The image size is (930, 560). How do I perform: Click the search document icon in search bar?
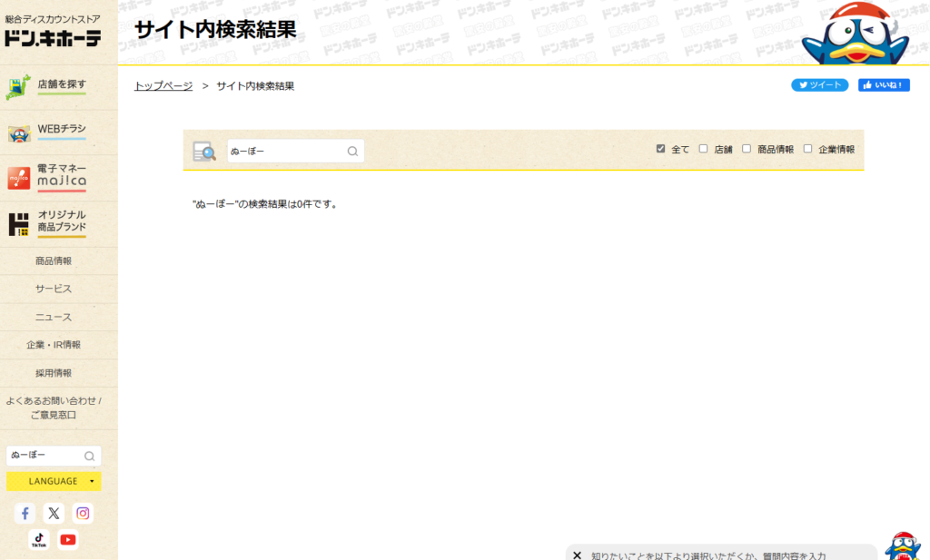coord(204,151)
